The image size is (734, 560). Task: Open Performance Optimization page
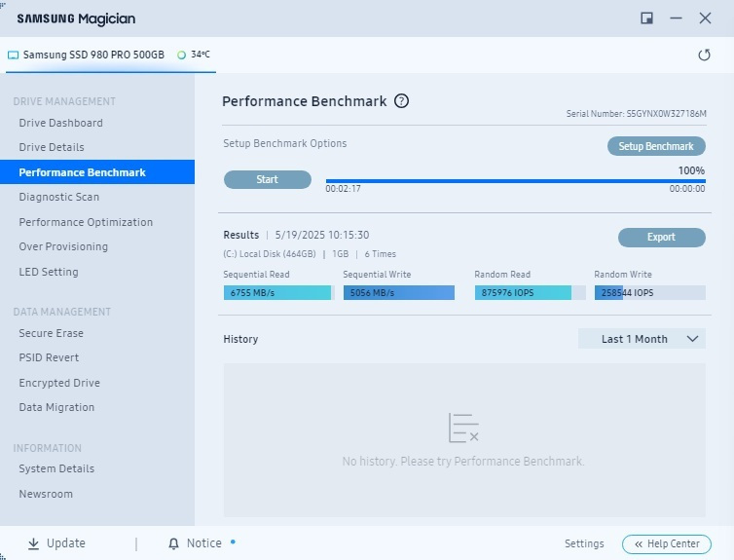point(86,222)
